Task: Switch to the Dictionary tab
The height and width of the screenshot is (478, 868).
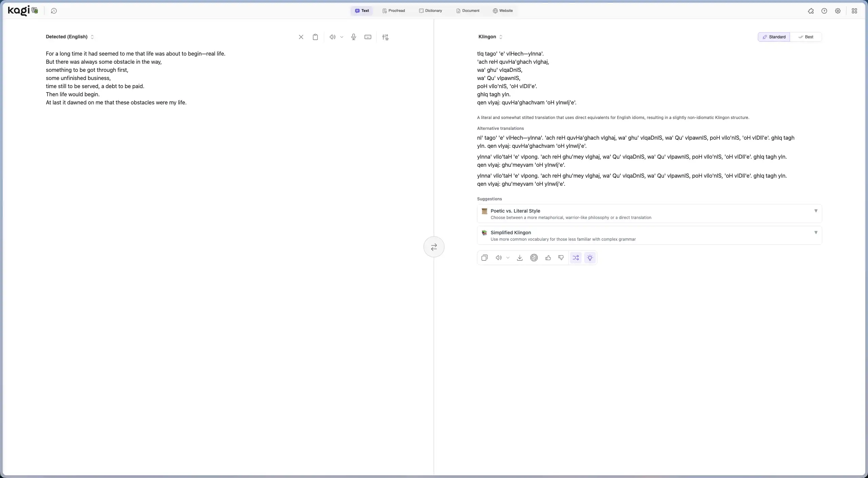Action: coord(430,11)
